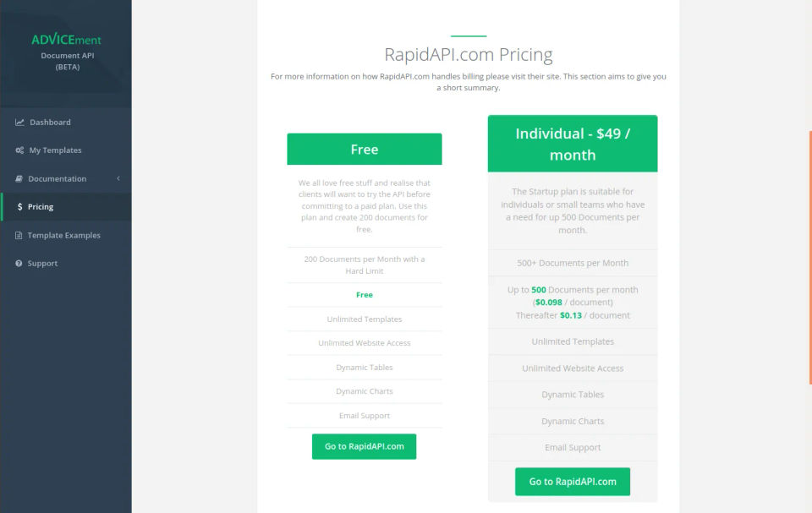The image size is (812, 513).
Task: Click the green $0.13 overage price
Action: coord(571,315)
